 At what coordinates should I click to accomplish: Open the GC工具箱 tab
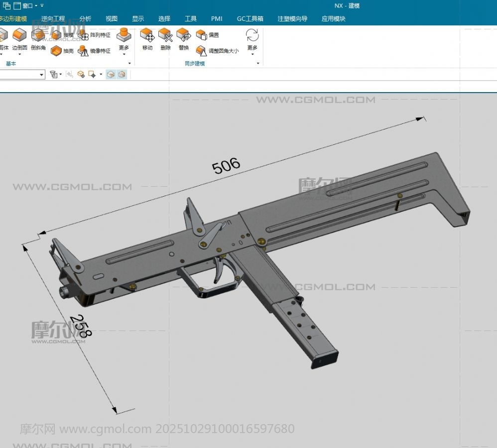click(x=250, y=19)
